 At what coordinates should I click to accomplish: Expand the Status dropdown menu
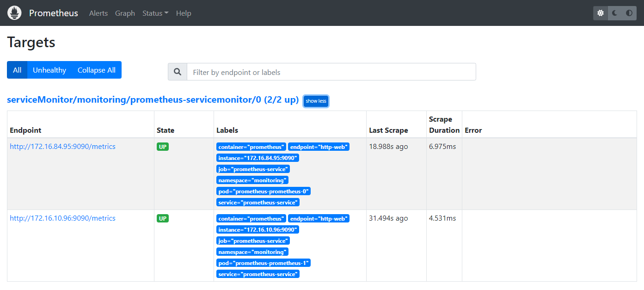(x=155, y=13)
